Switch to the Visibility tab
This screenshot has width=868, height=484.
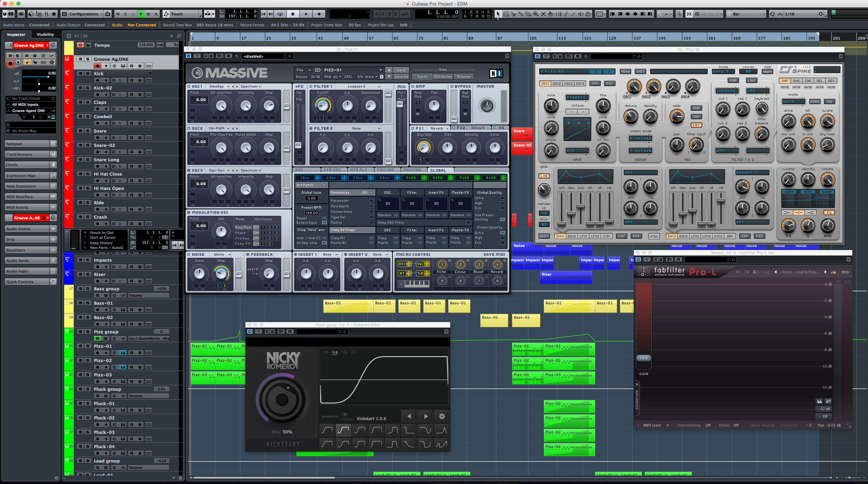[45, 34]
